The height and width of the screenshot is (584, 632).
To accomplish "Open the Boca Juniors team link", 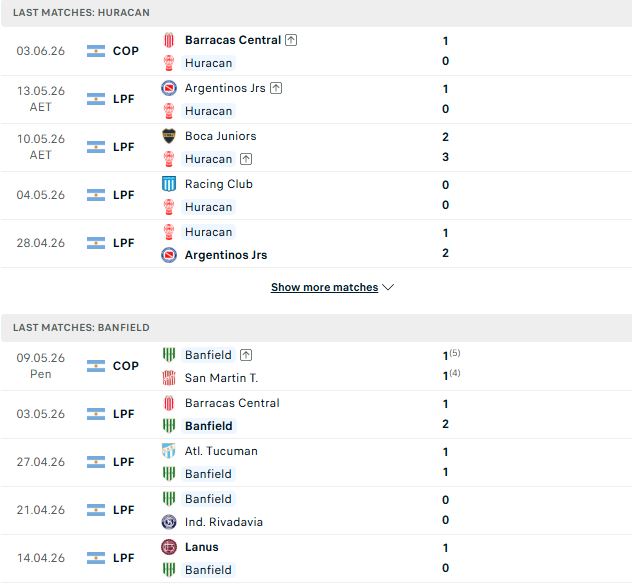I will coord(220,136).
